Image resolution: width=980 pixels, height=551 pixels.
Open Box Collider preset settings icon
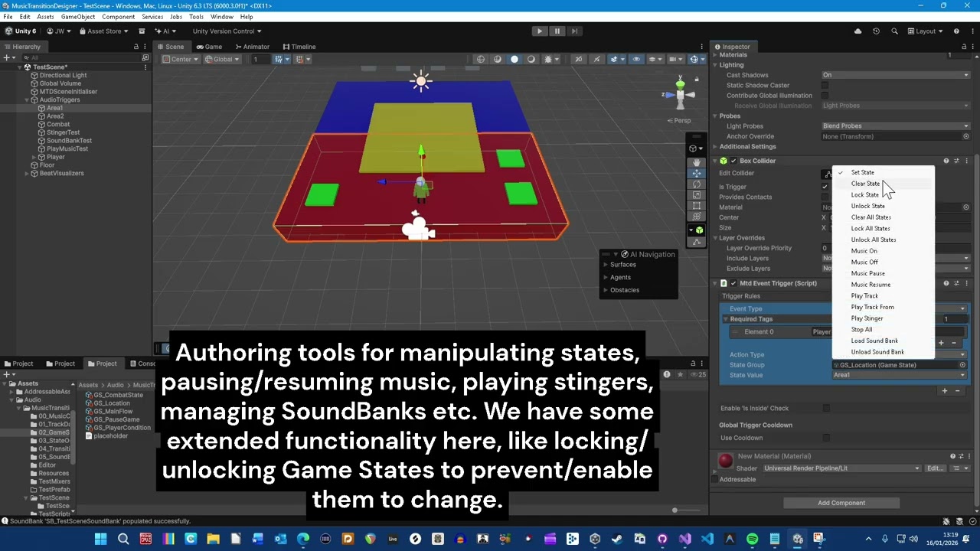pos(956,161)
